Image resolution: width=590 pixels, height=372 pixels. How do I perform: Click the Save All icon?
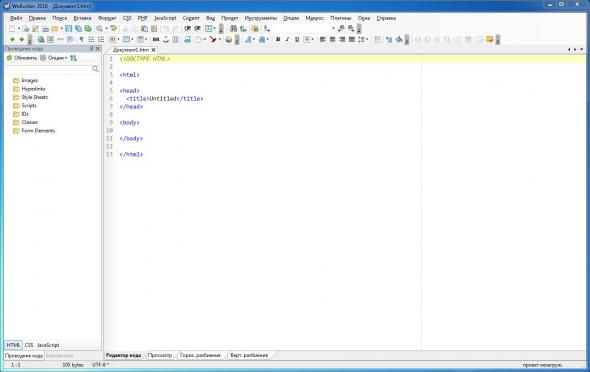coord(78,29)
